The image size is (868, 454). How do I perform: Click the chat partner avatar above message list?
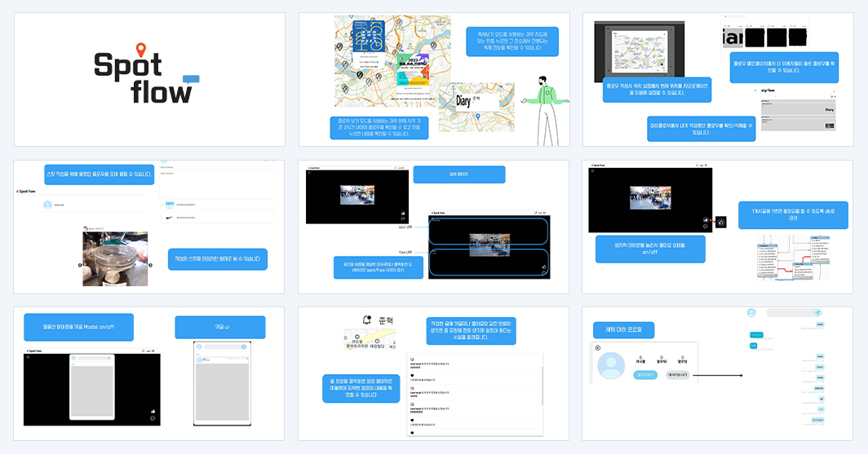752,313
